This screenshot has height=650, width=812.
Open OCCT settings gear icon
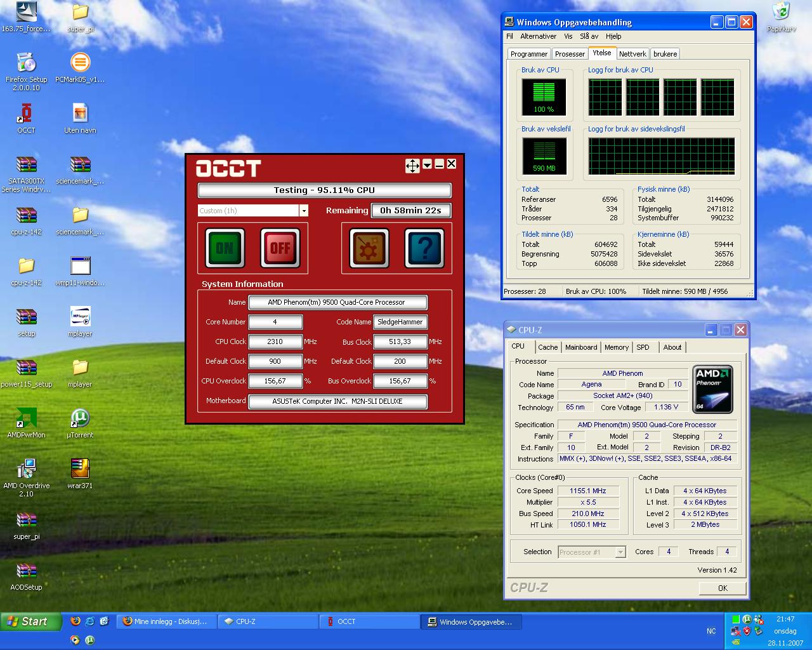coord(369,248)
